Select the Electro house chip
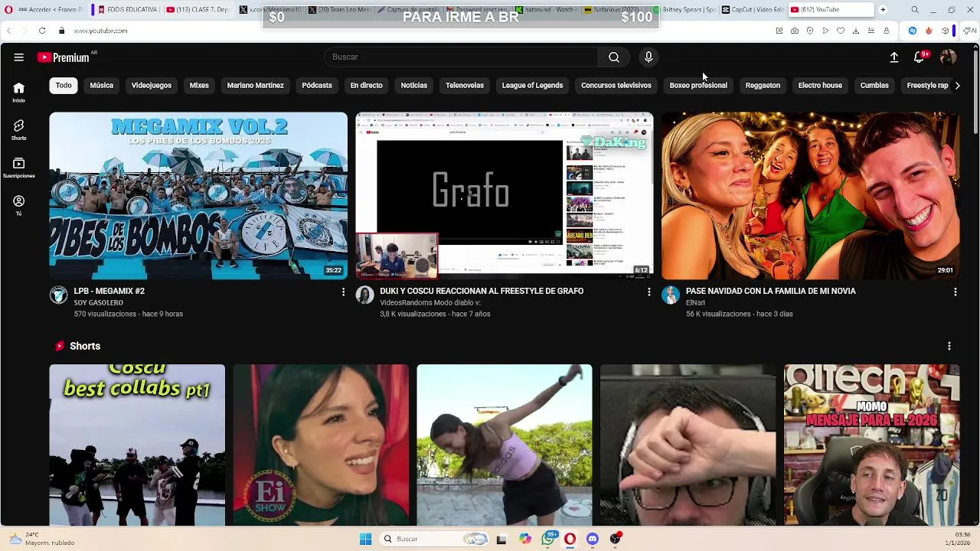The width and height of the screenshot is (980, 551). tap(820, 86)
